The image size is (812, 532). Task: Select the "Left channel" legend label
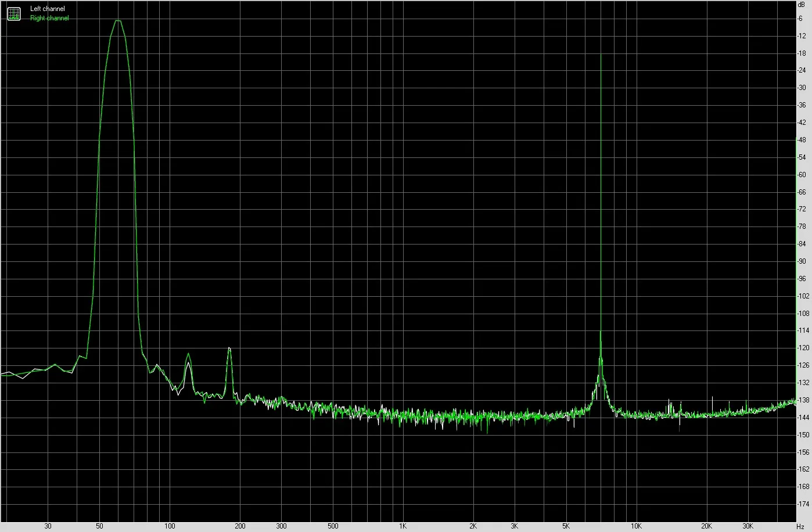pyautogui.click(x=48, y=9)
